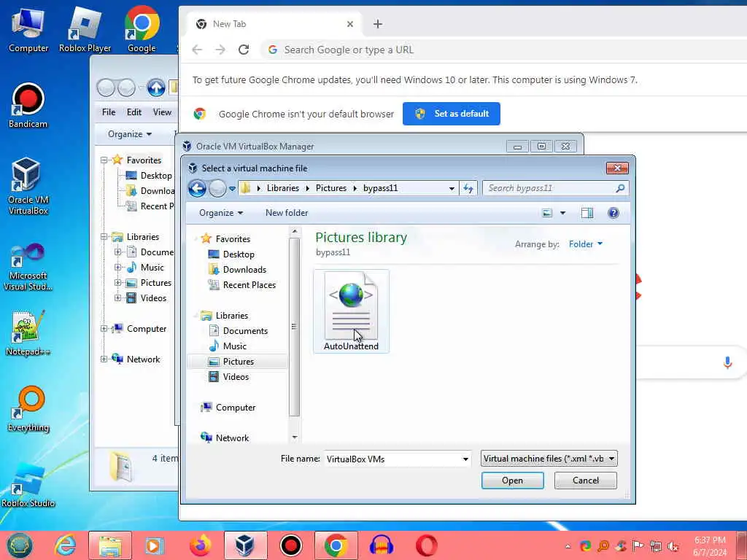Open View menu in Explorer window
The image size is (747, 560).
[x=162, y=112]
